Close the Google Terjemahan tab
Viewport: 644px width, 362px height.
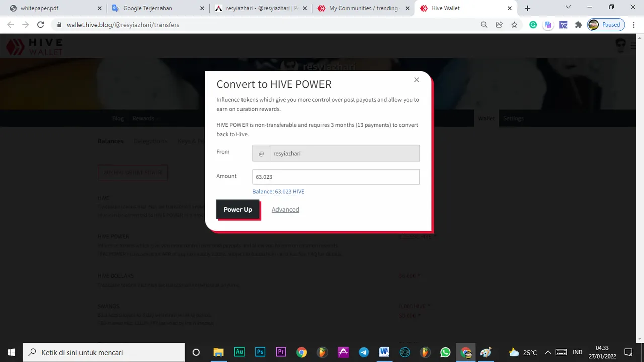[x=202, y=8]
